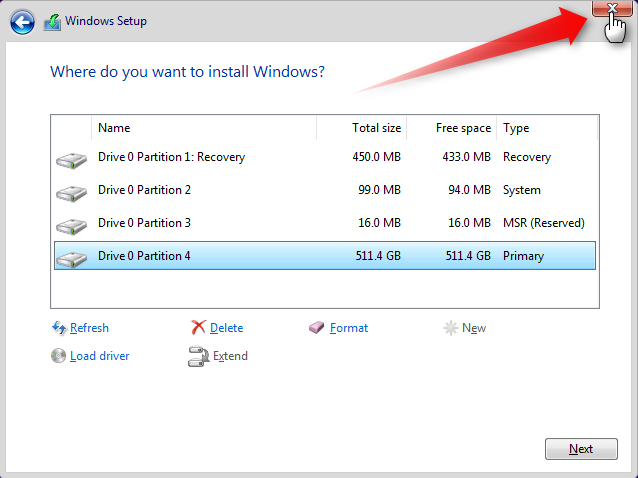Click the red X Delete icon

[x=199, y=327]
